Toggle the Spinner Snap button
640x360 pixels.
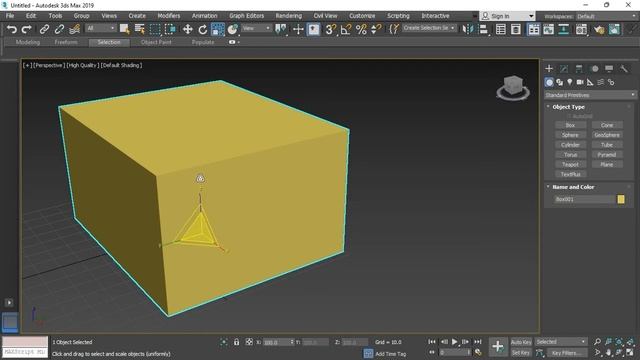376,29
